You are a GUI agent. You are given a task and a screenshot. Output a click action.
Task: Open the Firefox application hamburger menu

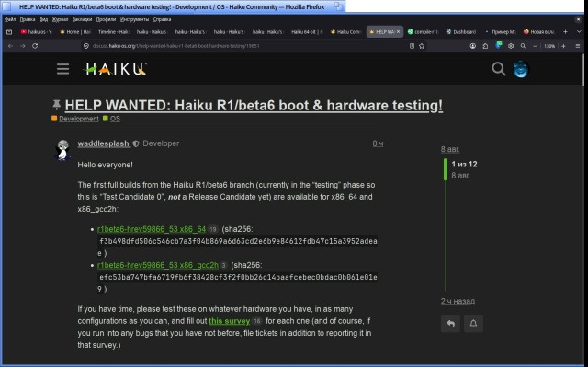(x=578, y=46)
